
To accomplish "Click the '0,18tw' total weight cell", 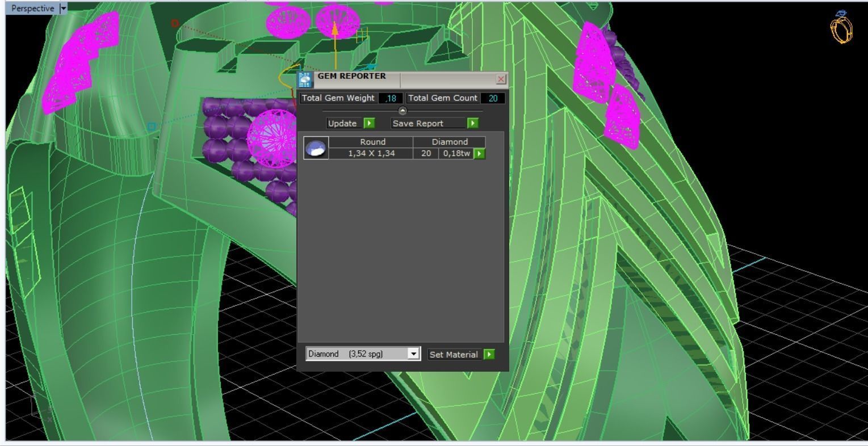I will pyautogui.click(x=456, y=153).
